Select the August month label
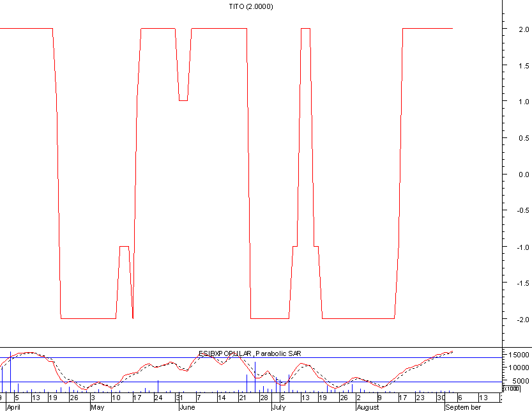This screenshot has width=532, height=411. (x=368, y=407)
